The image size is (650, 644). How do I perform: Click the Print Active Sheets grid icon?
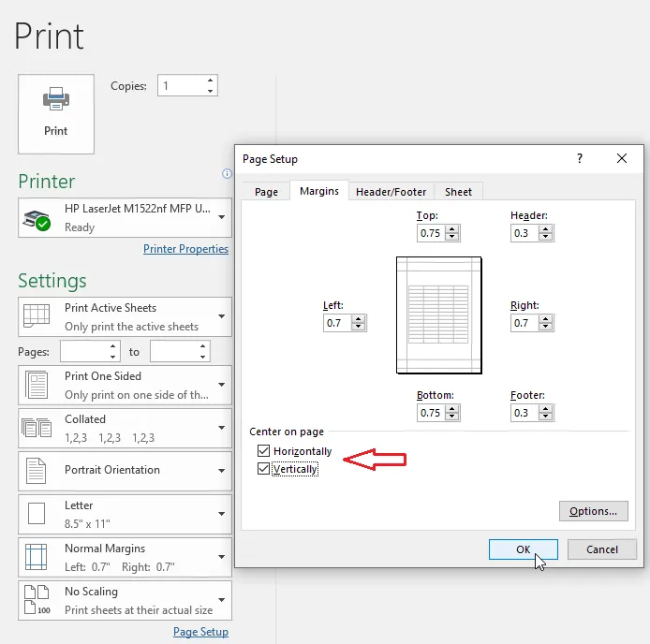pos(37,315)
